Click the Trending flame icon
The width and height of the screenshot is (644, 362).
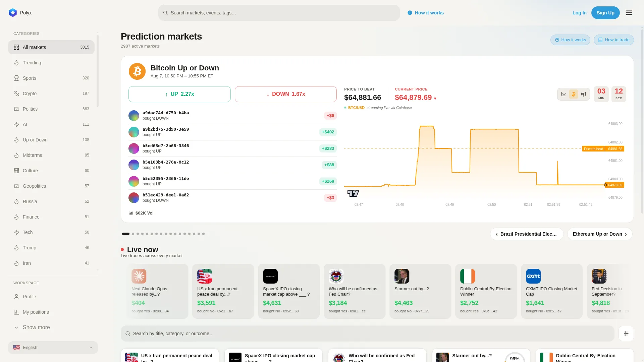pos(16,63)
